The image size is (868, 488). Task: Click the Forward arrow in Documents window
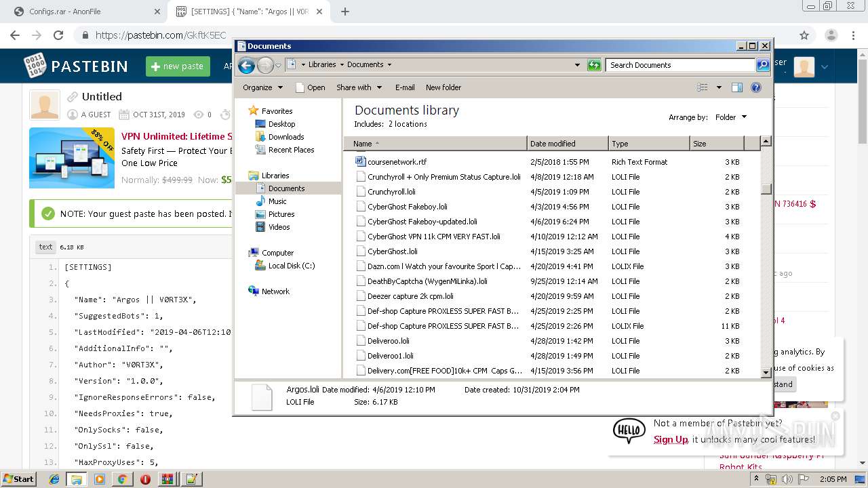tap(265, 65)
